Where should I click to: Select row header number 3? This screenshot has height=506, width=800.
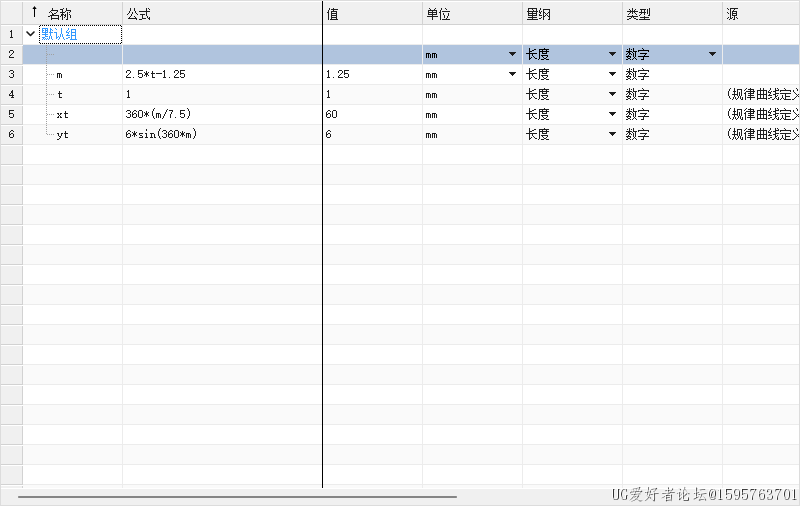pyautogui.click(x=11, y=74)
